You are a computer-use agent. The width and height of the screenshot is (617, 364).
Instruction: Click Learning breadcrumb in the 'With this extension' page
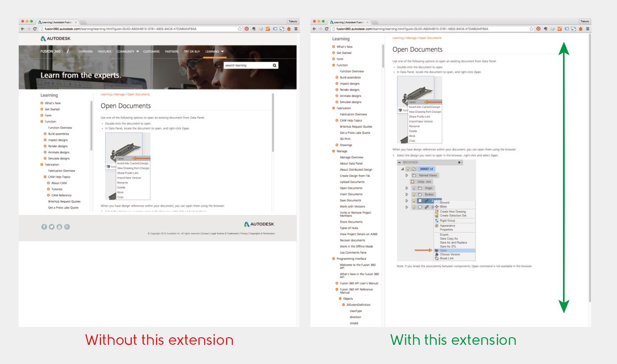pyautogui.click(x=398, y=38)
